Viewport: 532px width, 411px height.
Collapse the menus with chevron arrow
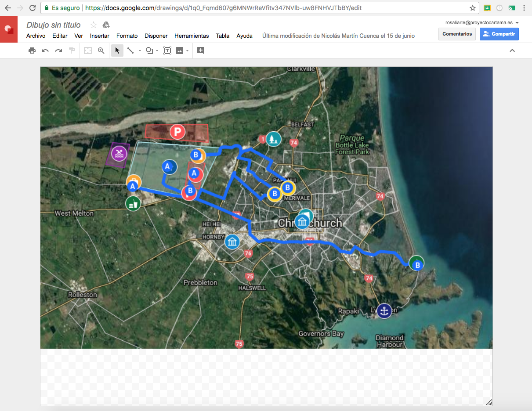tap(512, 50)
